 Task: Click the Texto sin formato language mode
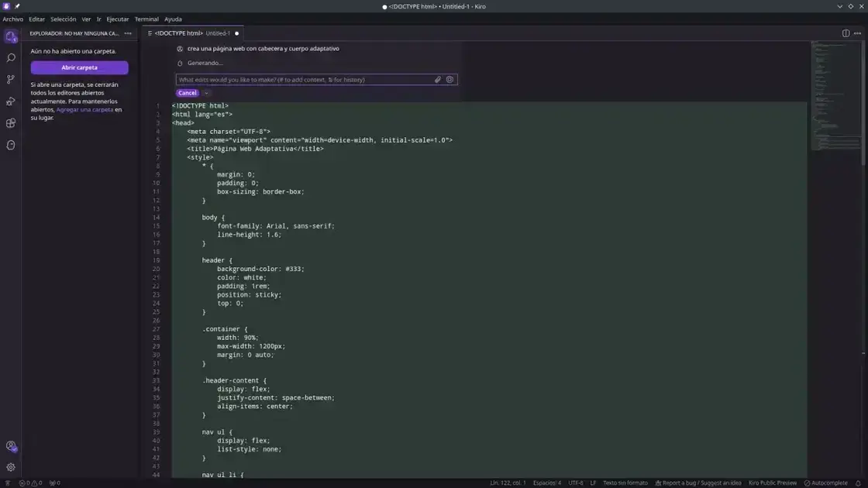[x=625, y=483]
